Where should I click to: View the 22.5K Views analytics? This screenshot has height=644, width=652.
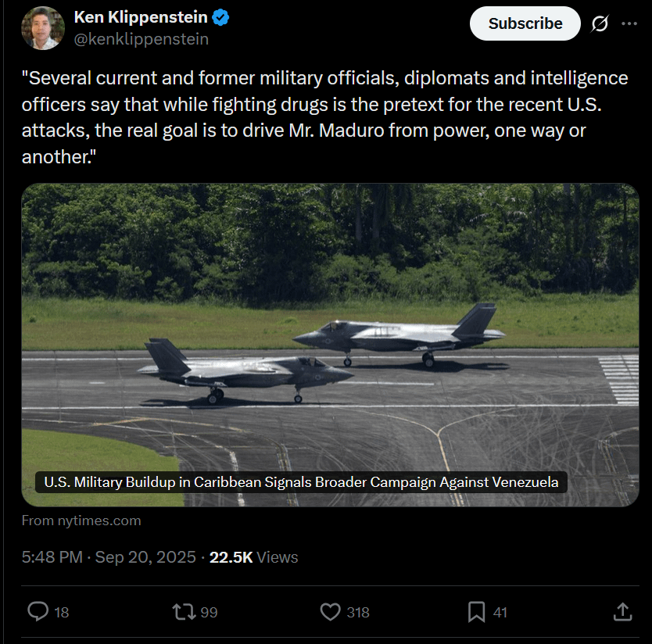click(x=253, y=557)
